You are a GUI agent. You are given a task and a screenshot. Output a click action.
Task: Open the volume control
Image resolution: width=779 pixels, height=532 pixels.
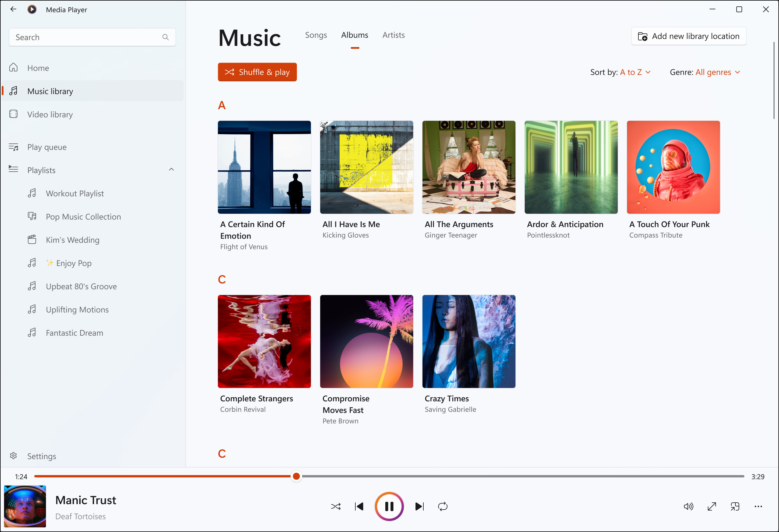coord(689,506)
